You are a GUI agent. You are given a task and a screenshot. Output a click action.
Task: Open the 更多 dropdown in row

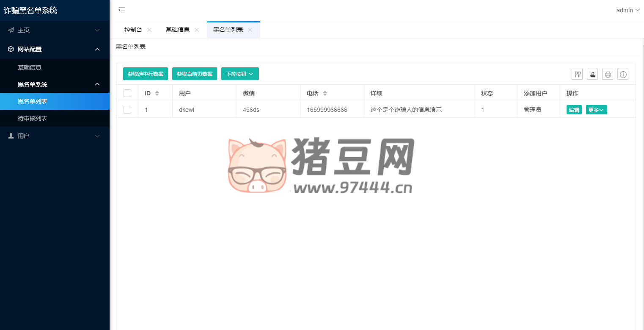pyautogui.click(x=596, y=110)
